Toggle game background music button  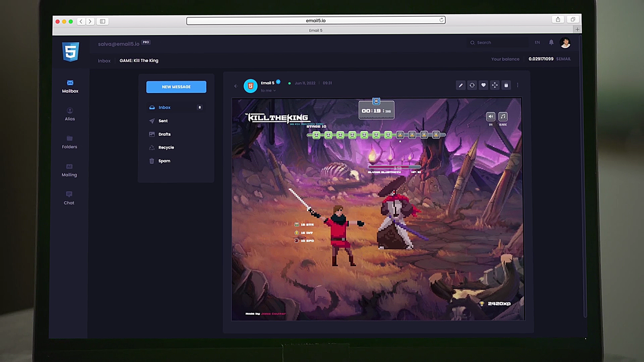503,117
